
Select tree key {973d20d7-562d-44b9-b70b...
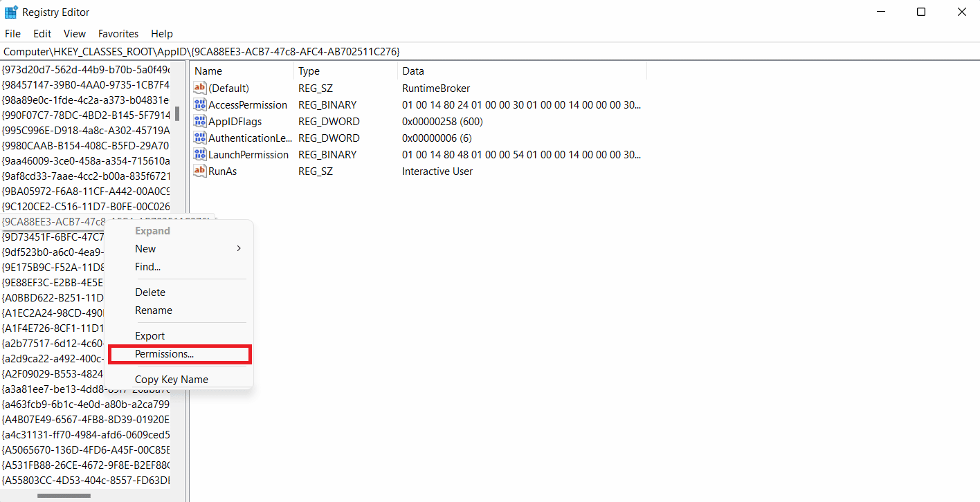85,69
